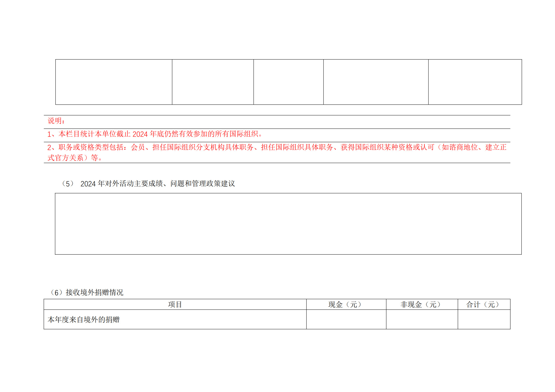Click section (6) heading 接收境外捐赠情况
Image resolution: width=555 pixels, height=392 pixels.
[94, 292]
